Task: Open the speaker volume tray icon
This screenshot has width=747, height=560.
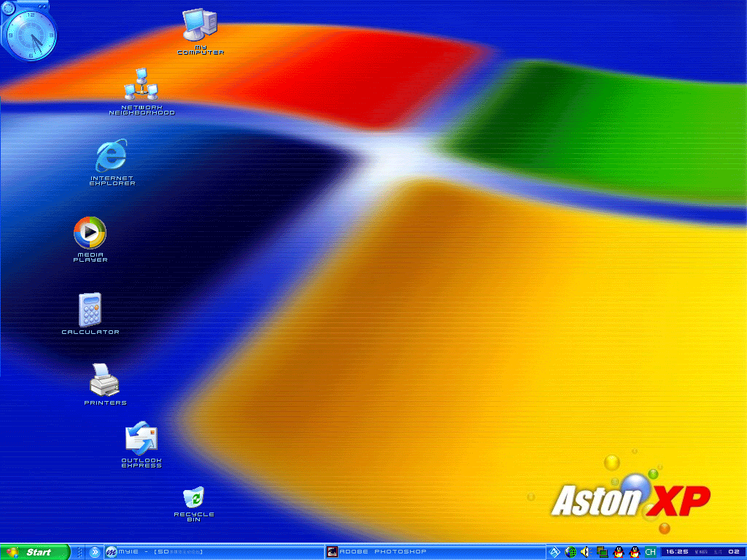Action: [x=586, y=552]
